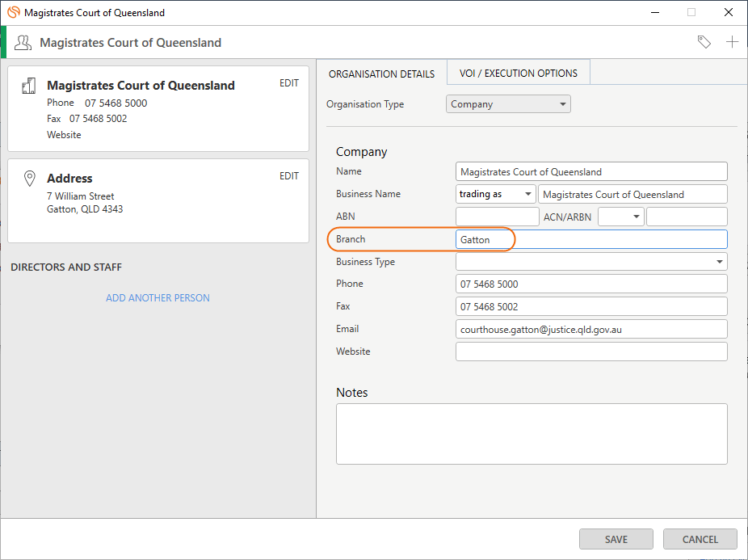The image size is (748, 560).
Task: Click the location pin icon on Address card
Action: (x=30, y=179)
